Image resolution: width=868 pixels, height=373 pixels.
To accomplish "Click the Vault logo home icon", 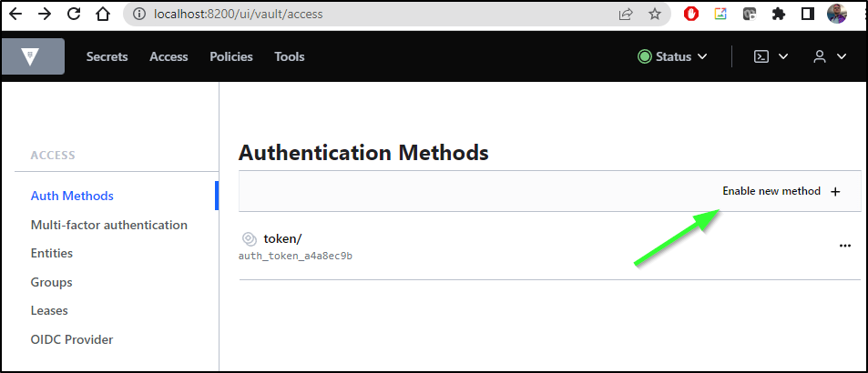I will click(x=32, y=56).
